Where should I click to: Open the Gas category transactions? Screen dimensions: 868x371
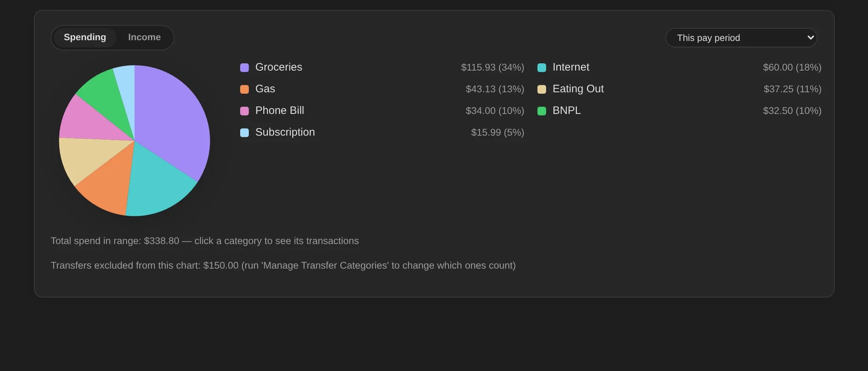pyautogui.click(x=382, y=89)
